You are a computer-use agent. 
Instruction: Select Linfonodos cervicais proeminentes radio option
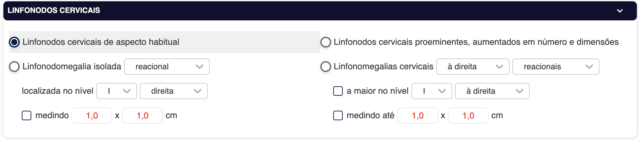click(326, 42)
